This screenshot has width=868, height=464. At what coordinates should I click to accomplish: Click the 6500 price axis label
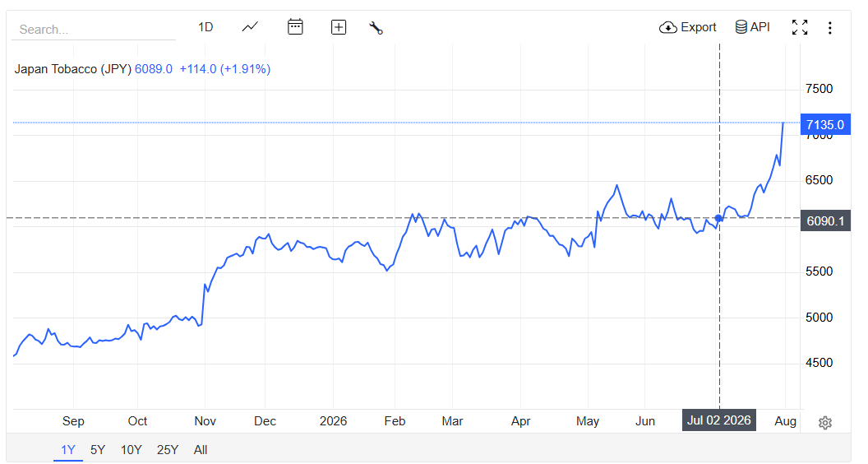coord(819,180)
